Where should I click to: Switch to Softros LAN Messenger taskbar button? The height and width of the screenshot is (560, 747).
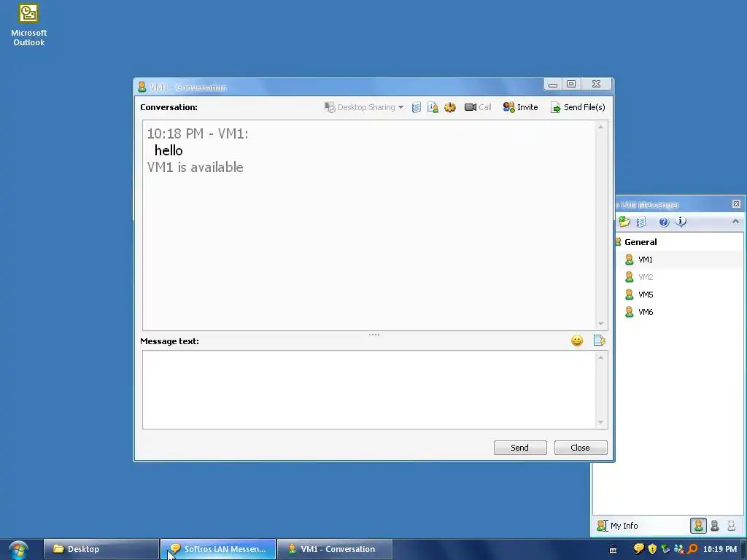click(218, 549)
